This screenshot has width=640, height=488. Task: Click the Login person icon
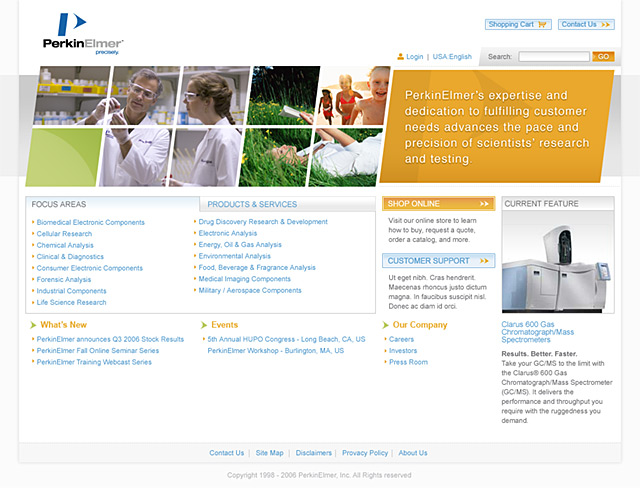pos(401,57)
